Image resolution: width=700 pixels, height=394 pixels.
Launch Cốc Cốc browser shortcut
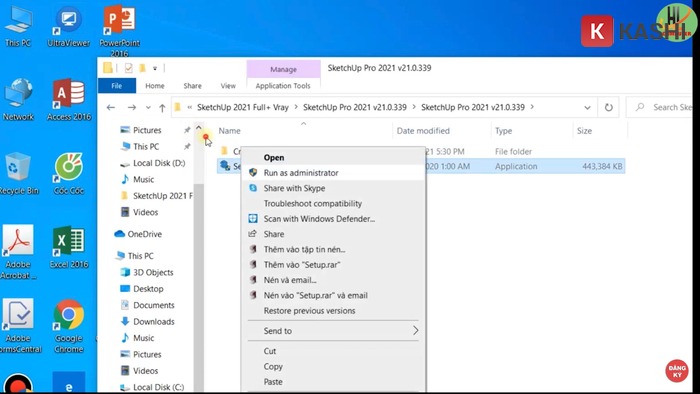click(x=69, y=174)
